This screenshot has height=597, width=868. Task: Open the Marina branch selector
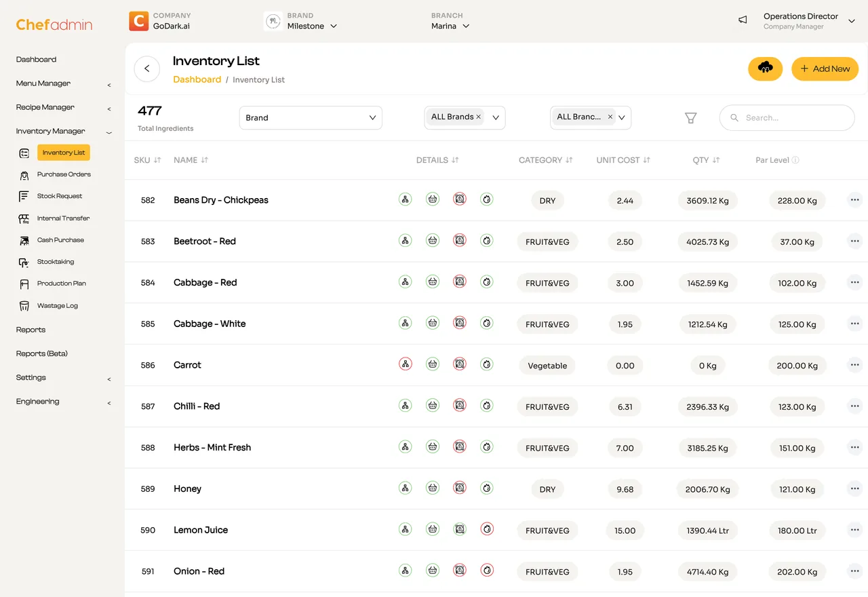(x=450, y=26)
